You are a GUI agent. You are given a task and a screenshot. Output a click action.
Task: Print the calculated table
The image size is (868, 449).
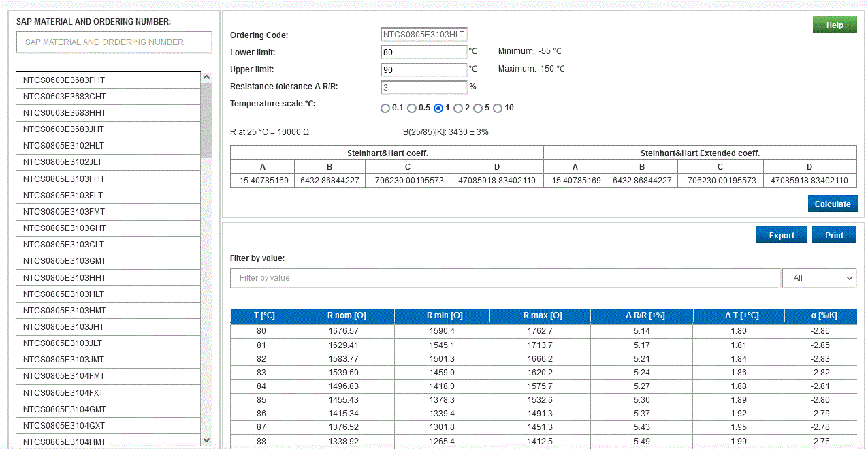point(834,235)
